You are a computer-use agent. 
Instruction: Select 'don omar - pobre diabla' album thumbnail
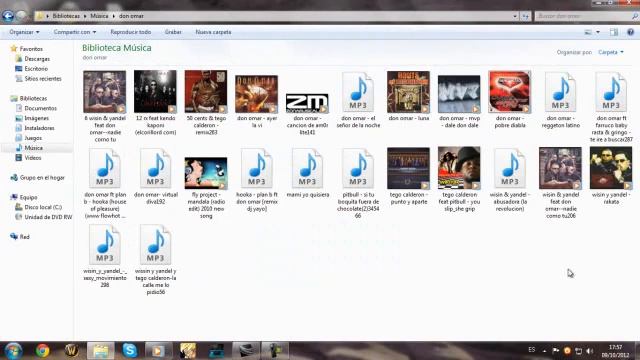510,92
